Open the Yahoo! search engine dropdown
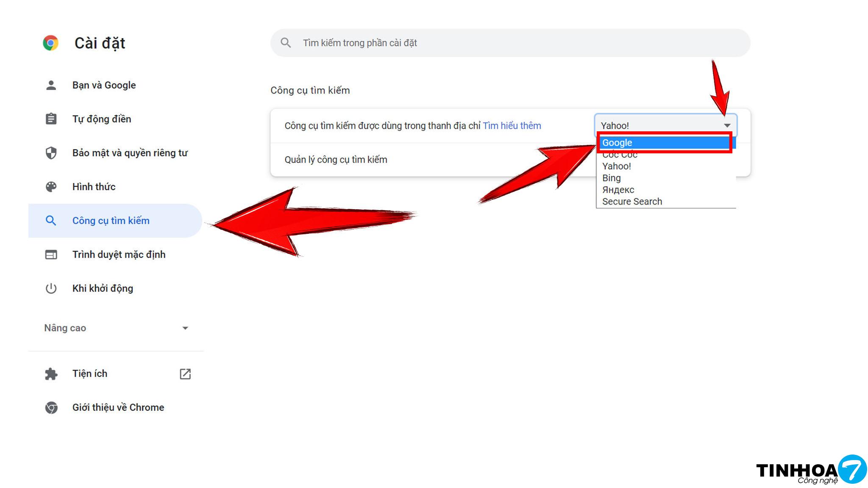Image resolution: width=868 pixels, height=488 pixels. (665, 125)
